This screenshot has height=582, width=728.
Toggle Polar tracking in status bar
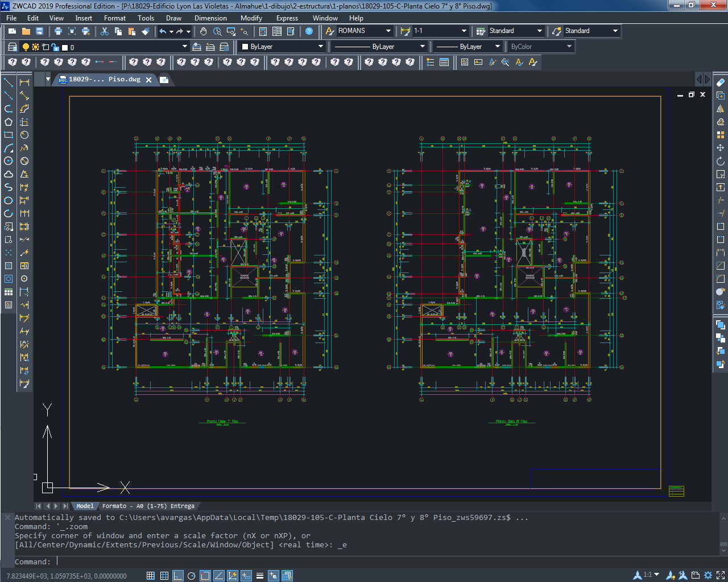point(192,576)
